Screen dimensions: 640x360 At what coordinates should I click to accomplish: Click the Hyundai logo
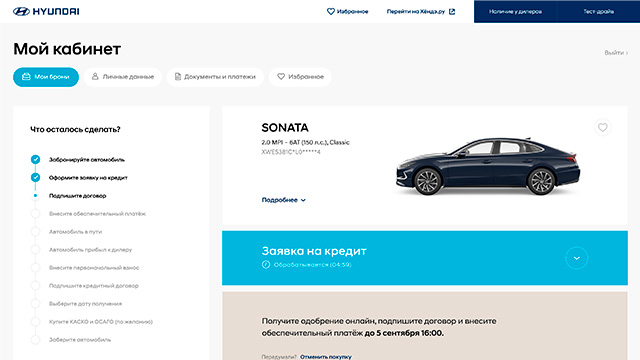46,11
